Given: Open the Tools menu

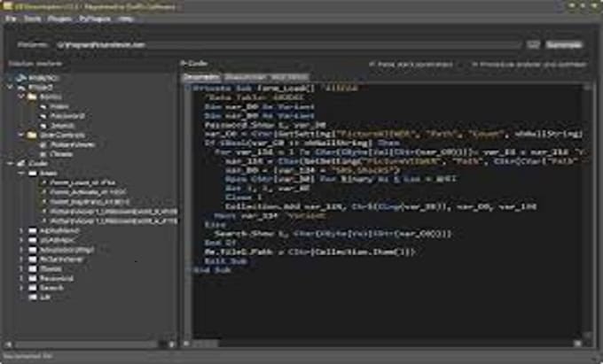Looking at the screenshot, I should (x=33, y=19).
